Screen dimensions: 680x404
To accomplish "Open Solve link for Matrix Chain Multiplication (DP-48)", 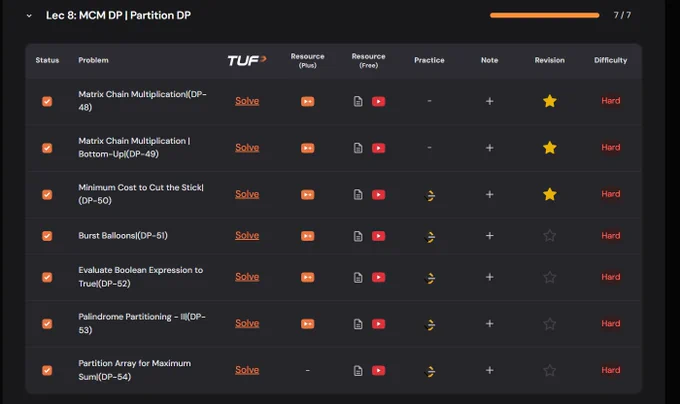I will tap(247, 101).
